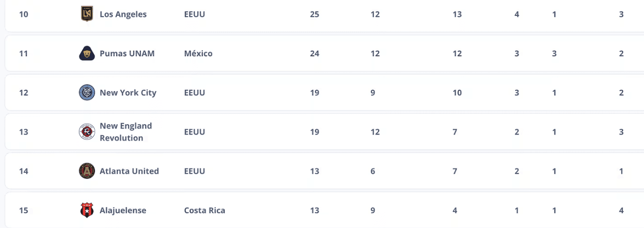
Task: Click the New England Revolution logo
Action: [x=87, y=132]
